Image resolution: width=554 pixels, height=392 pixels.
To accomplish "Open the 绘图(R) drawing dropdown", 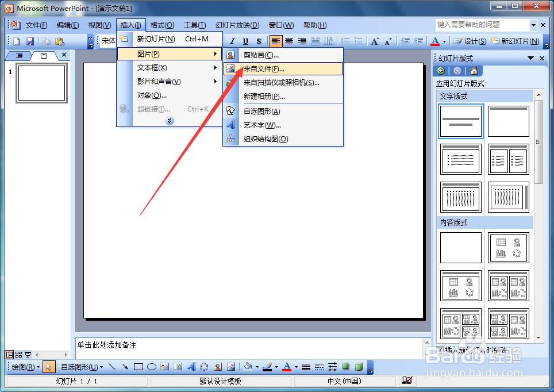I will (25, 367).
